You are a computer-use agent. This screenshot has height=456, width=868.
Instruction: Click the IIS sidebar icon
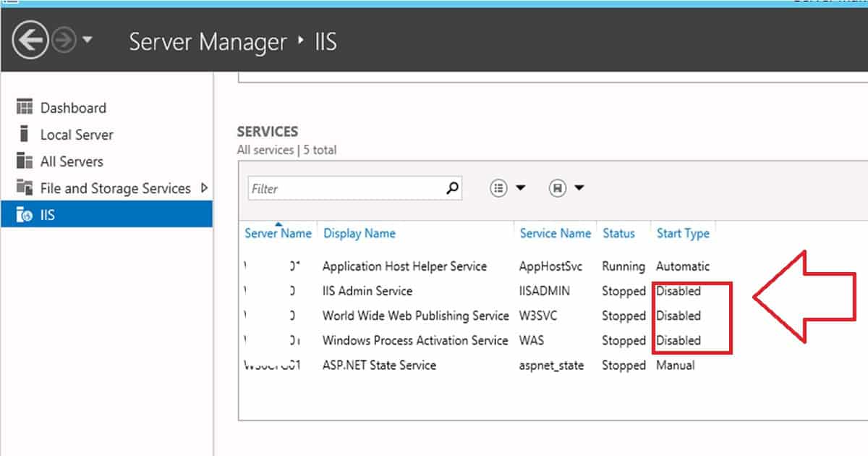pos(25,215)
